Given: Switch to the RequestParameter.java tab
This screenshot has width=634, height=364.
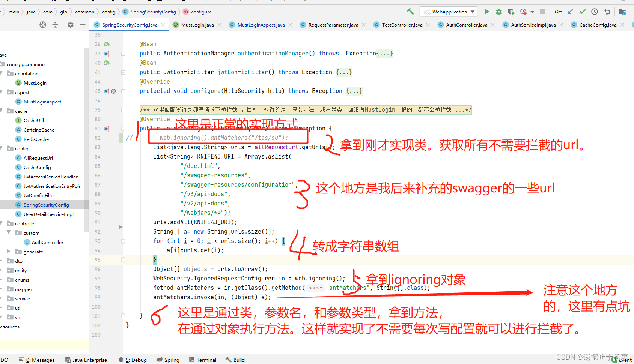Looking at the screenshot, I should tap(333, 25).
